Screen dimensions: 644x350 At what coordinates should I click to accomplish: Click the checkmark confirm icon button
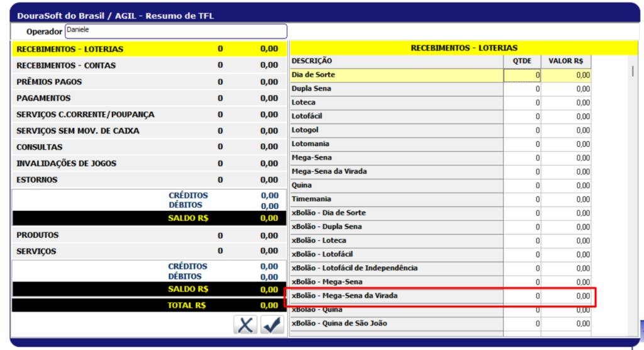tap(272, 325)
